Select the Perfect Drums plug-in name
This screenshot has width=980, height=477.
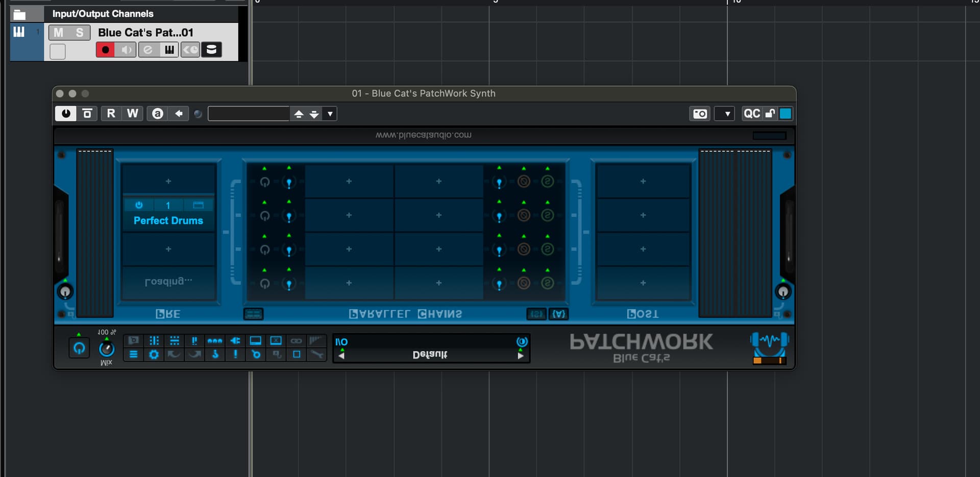(x=168, y=220)
